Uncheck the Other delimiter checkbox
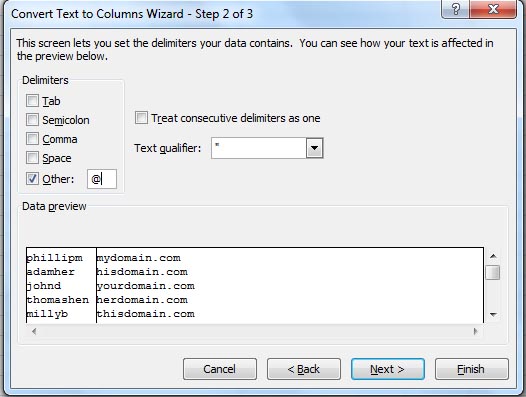The height and width of the screenshot is (397, 526). (32, 179)
